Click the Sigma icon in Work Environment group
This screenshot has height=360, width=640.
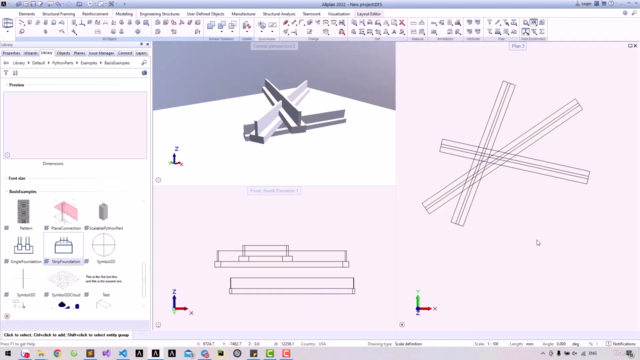542,31
